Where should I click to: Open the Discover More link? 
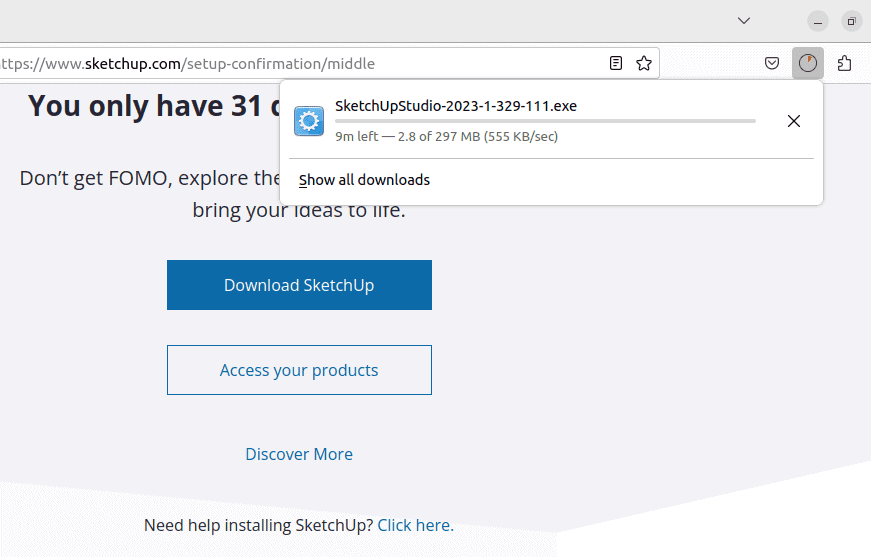pos(299,454)
